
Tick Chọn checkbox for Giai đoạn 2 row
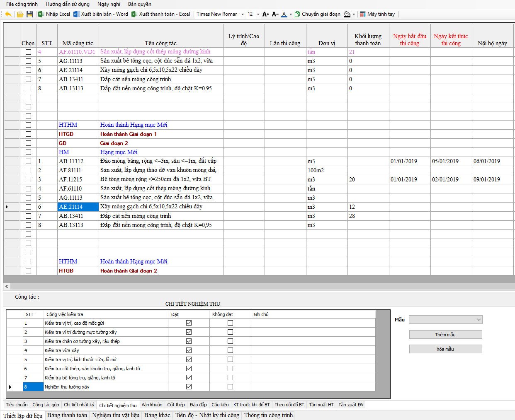tap(28, 143)
